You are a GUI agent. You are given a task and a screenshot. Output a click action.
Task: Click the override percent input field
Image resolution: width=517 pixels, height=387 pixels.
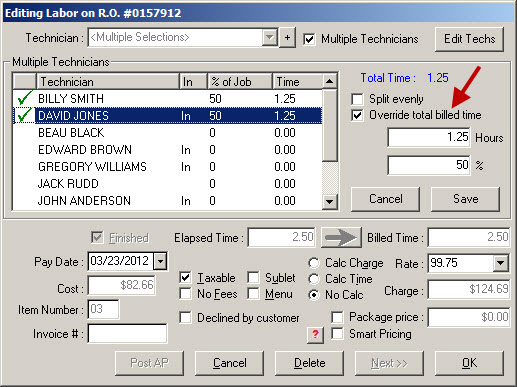point(429,165)
